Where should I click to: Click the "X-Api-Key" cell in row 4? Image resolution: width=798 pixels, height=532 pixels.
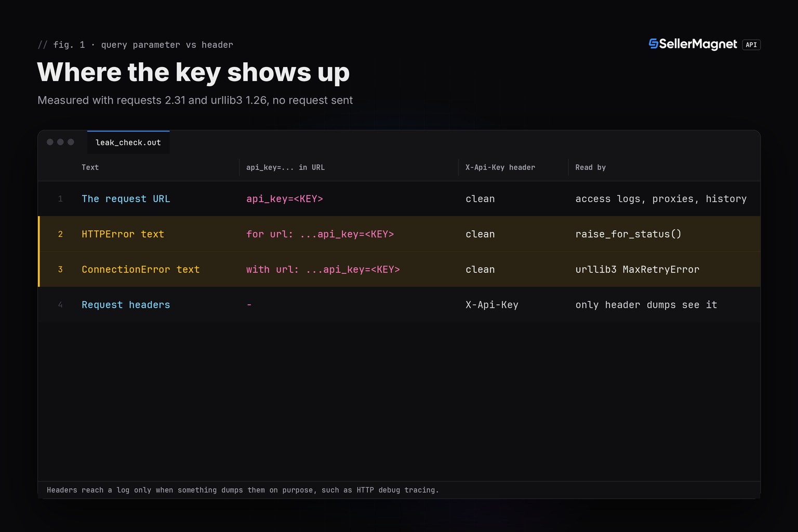[x=492, y=305]
